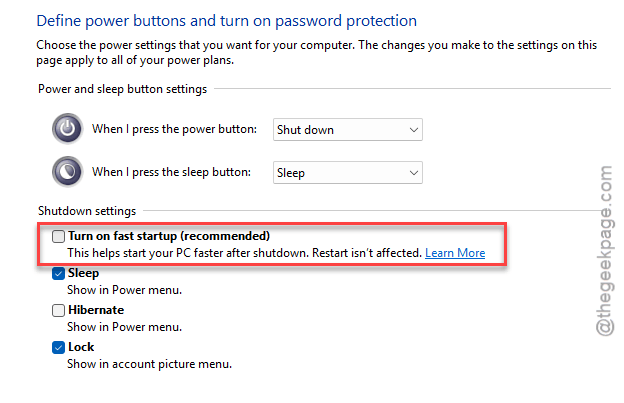Click the Shutdown settings section header
Screen dimensions: 624x403
(x=87, y=211)
